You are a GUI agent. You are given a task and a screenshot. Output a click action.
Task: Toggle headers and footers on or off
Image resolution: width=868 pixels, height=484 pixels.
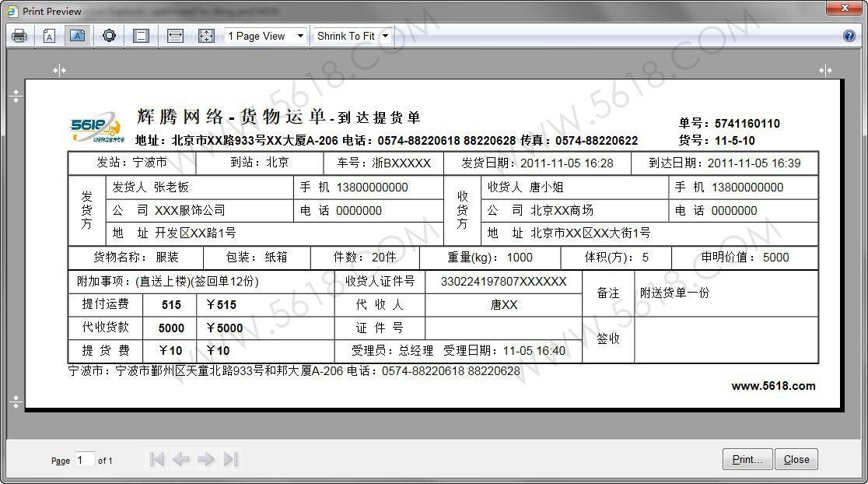(141, 36)
